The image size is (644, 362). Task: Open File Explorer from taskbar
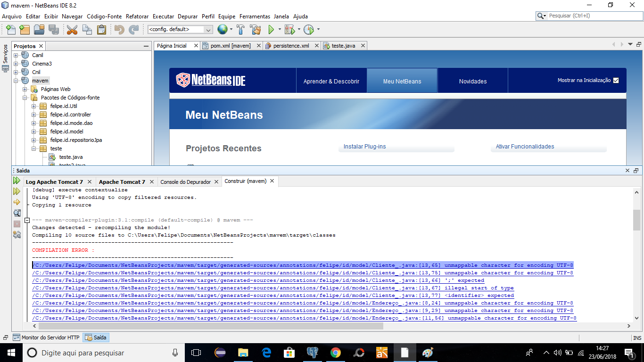click(243, 353)
